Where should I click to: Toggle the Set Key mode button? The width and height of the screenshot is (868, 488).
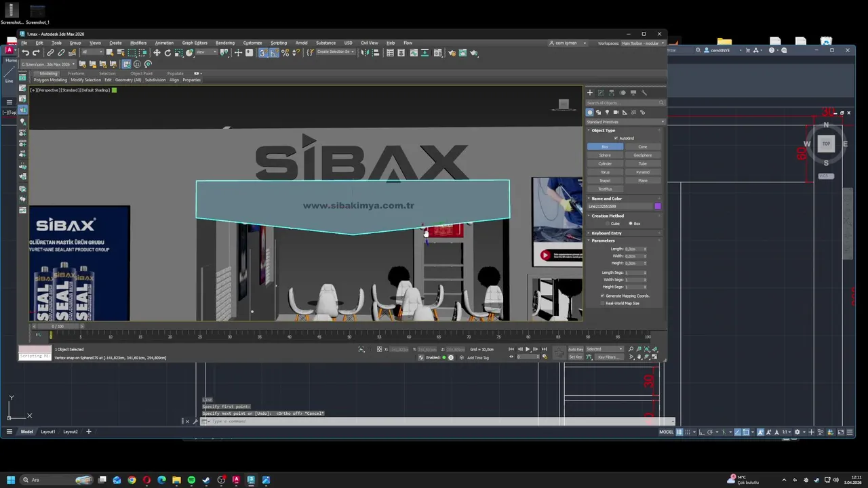tap(576, 357)
